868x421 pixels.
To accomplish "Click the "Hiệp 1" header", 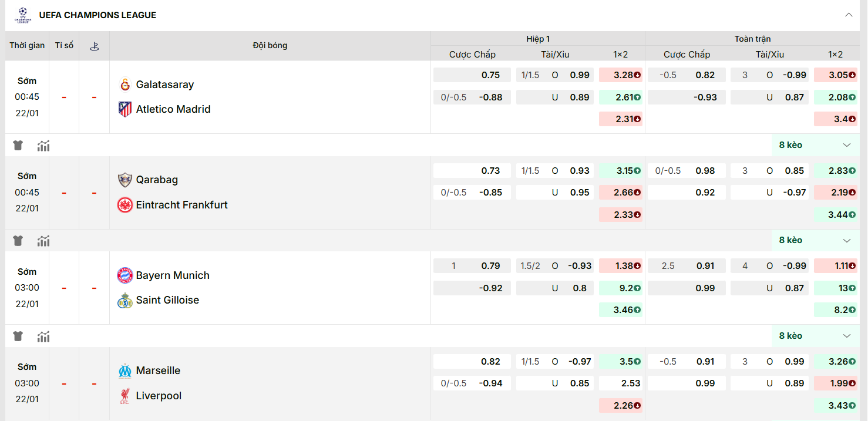I will tap(538, 39).
